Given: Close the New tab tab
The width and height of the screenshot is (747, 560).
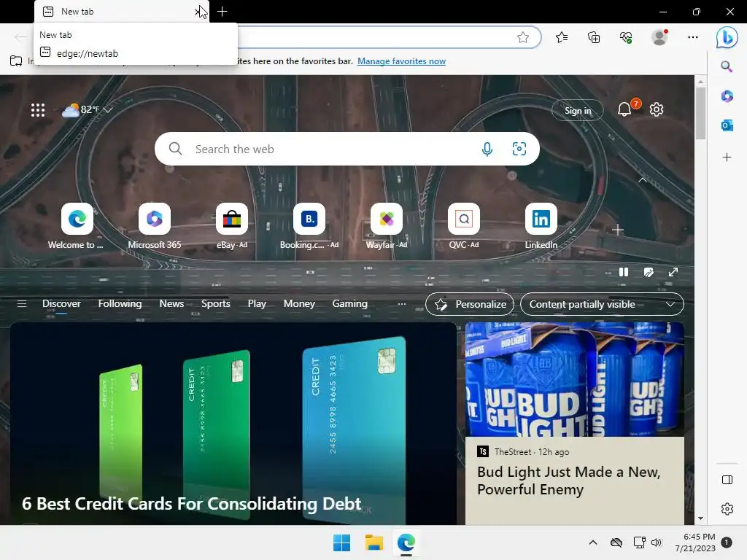Looking at the screenshot, I should coord(198,12).
